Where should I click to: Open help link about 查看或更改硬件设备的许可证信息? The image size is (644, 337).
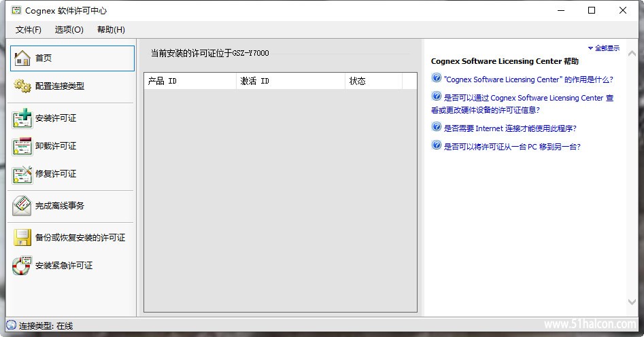tap(522, 104)
